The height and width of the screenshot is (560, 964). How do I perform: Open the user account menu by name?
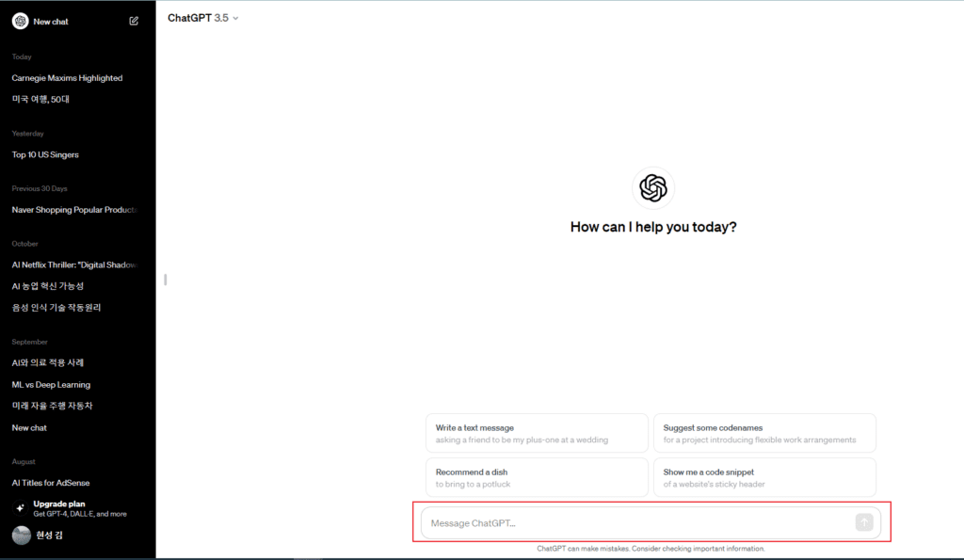point(51,535)
